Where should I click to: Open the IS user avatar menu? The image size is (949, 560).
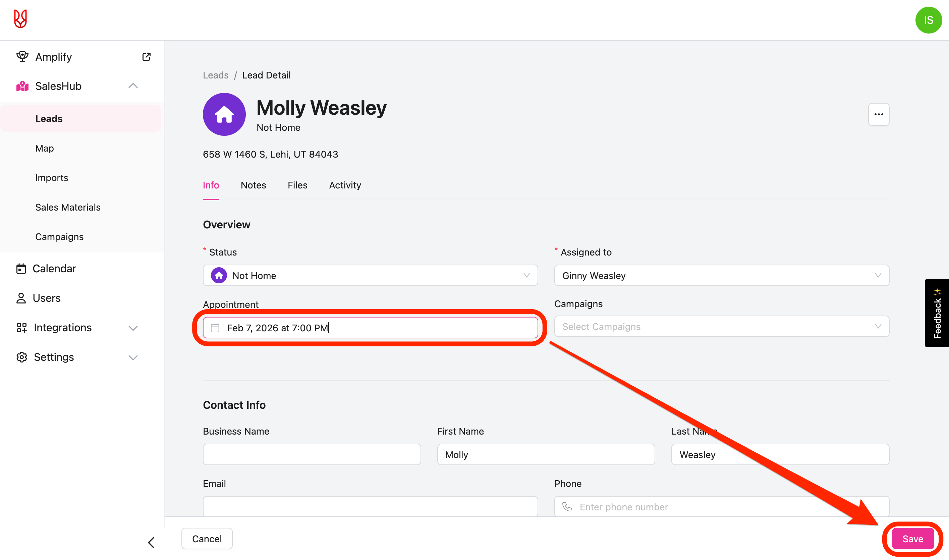(x=928, y=20)
